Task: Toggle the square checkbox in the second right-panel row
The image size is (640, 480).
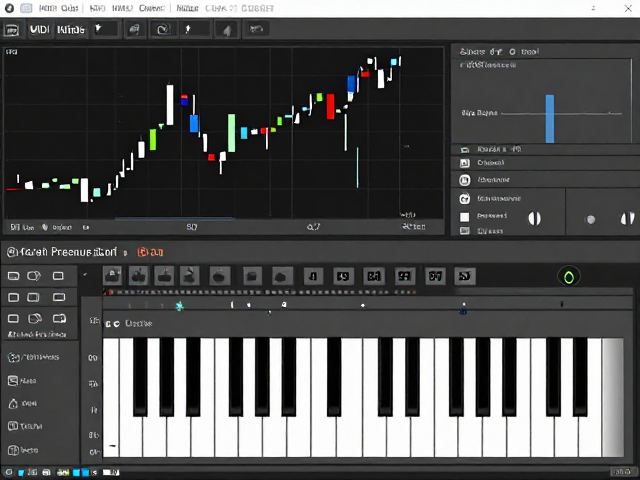Action: tap(464, 163)
